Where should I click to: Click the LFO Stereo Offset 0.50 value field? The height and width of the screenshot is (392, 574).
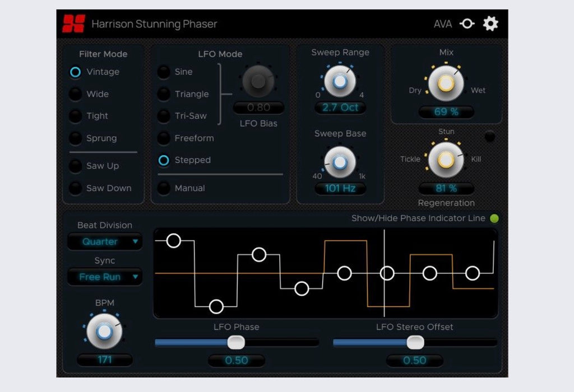click(x=415, y=361)
